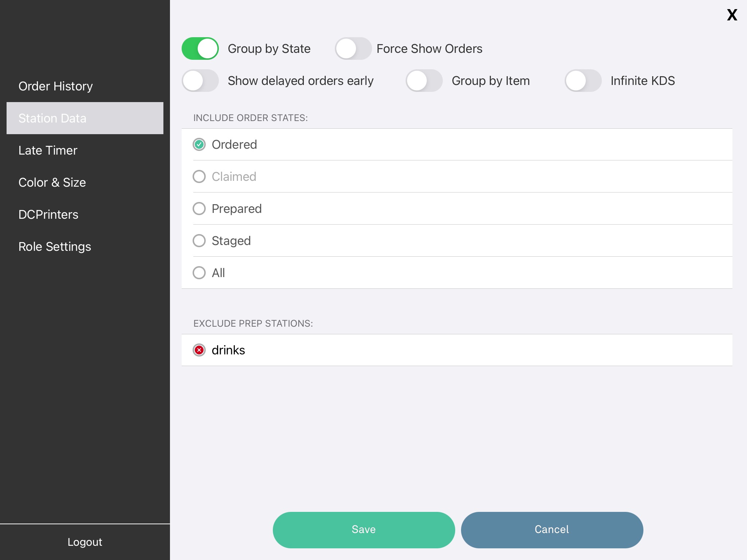Image resolution: width=747 pixels, height=560 pixels.
Task: Toggle the Group by State switch
Action: click(200, 48)
